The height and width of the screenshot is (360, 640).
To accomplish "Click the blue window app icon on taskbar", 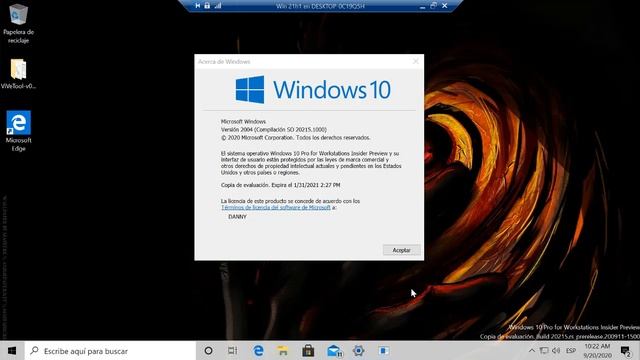I will pos(384,351).
